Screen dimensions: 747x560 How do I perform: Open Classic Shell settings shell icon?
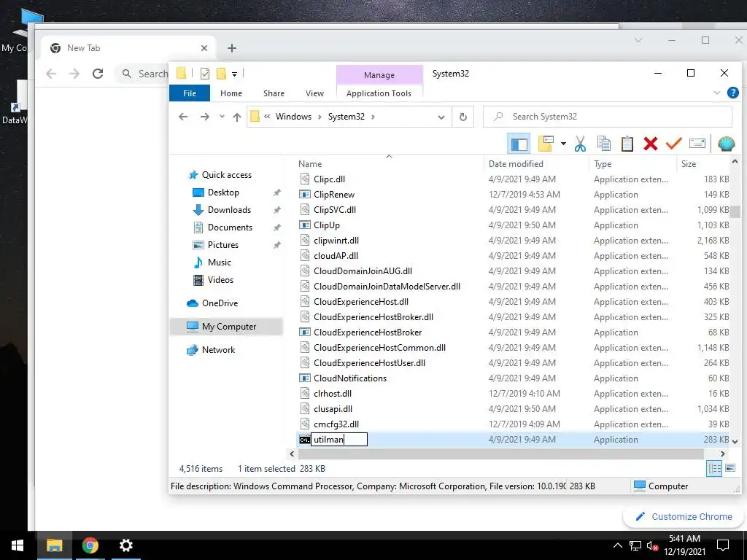[726, 144]
